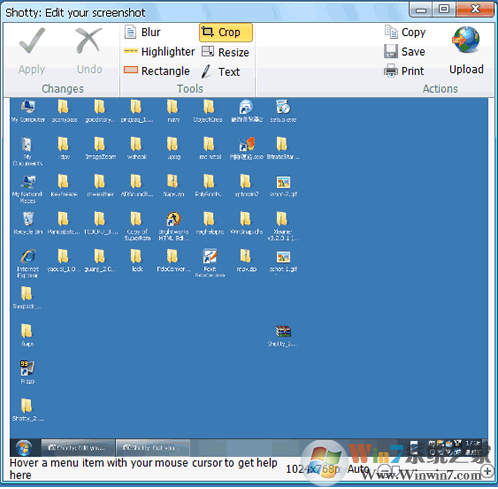Click the Auto zoom label

point(358,469)
